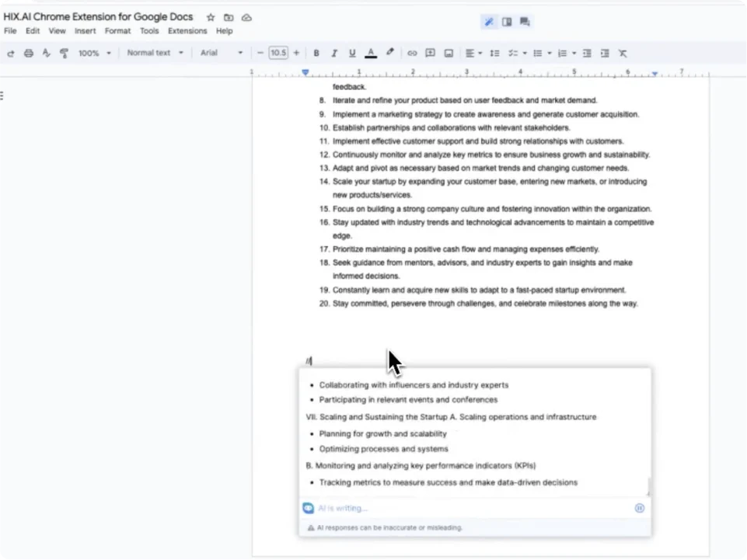The image size is (747, 560).
Task: Toggle italic formatting
Action: tap(334, 53)
